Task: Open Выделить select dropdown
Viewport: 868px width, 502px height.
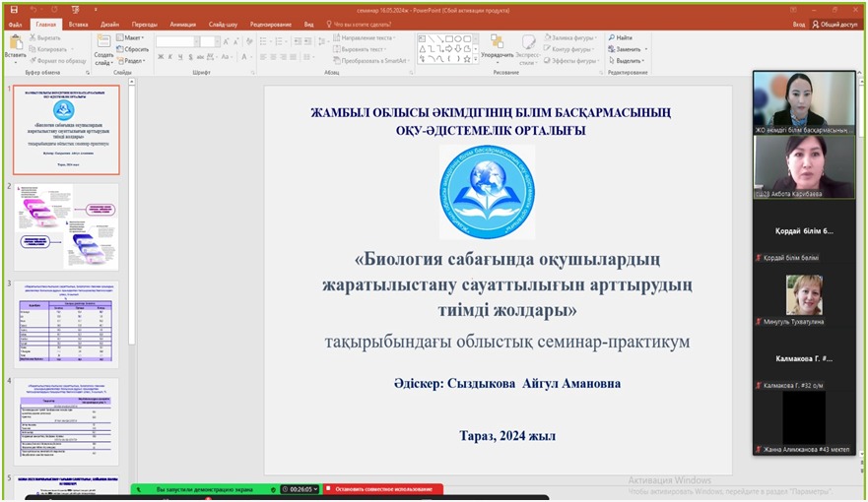Action: (627, 61)
